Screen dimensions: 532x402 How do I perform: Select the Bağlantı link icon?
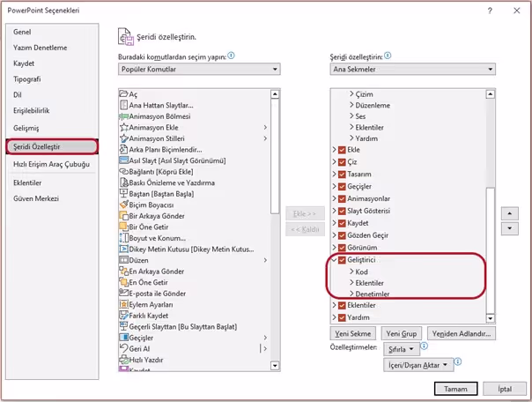click(124, 172)
